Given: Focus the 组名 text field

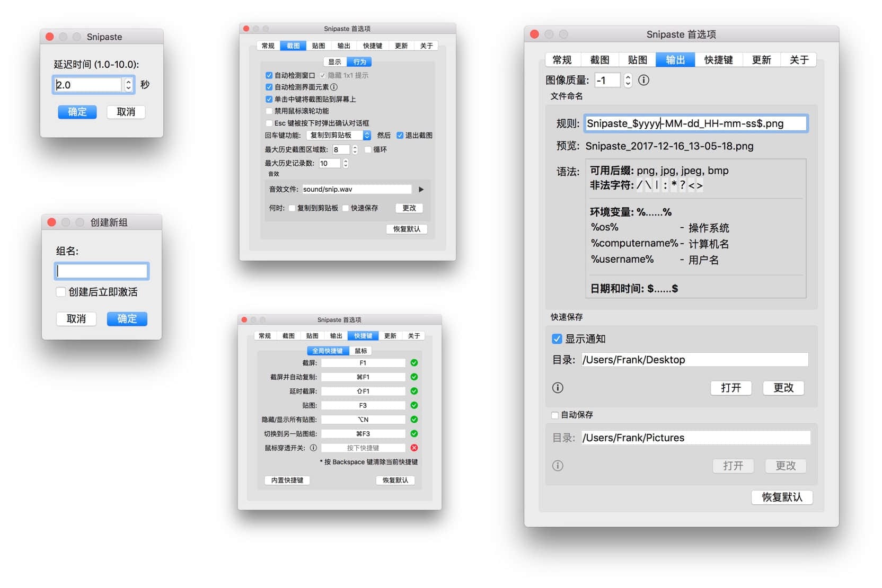Looking at the screenshot, I should coord(102,271).
